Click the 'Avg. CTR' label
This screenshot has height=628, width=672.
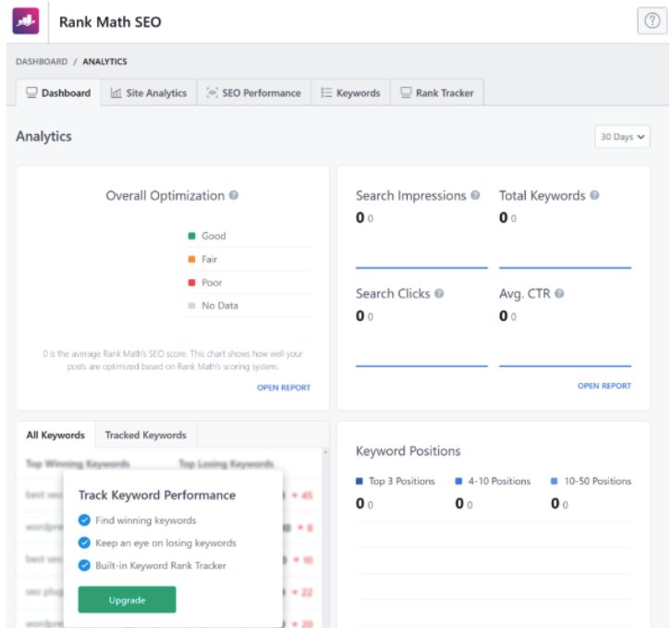click(525, 293)
